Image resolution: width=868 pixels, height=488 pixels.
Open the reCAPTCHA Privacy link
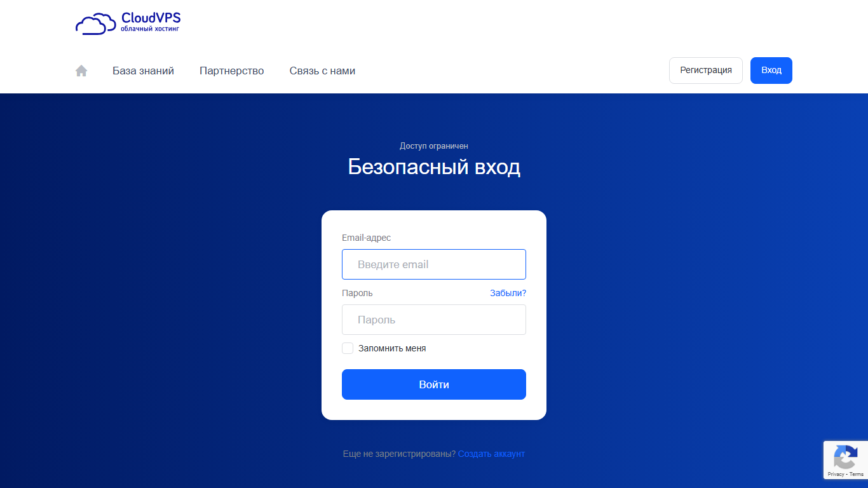click(x=835, y=474)
